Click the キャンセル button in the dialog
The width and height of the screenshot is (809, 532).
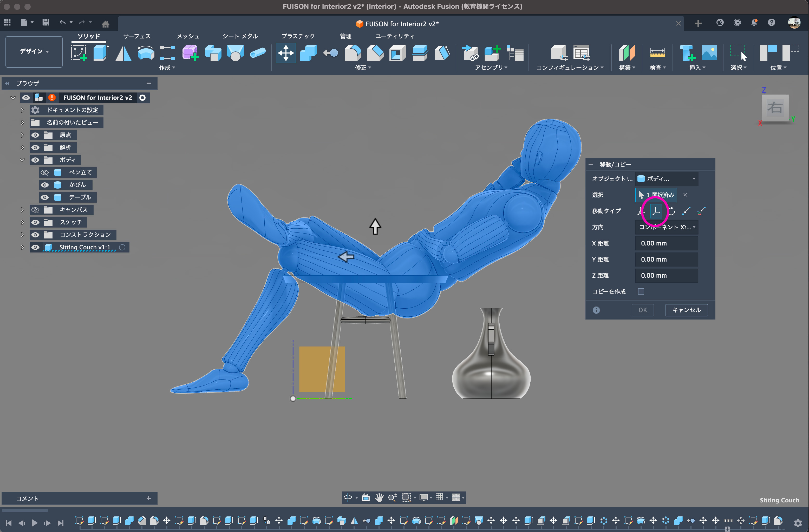686,310
